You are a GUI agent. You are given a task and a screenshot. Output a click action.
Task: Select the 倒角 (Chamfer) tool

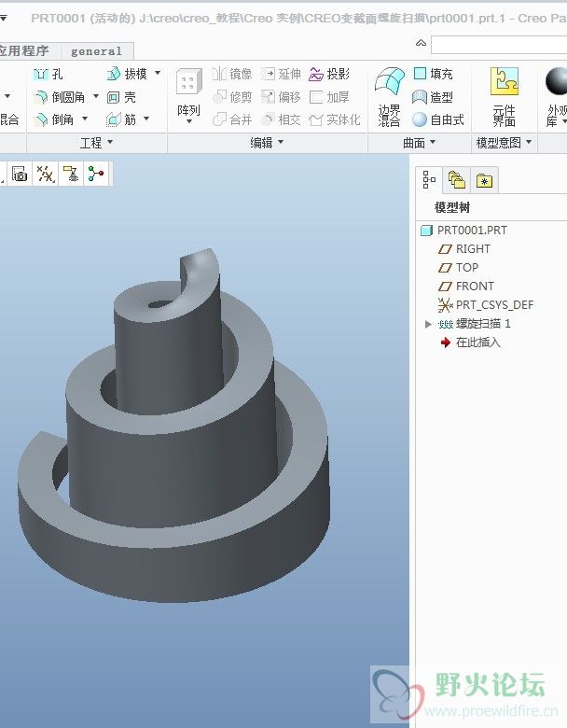coord(54,119)
